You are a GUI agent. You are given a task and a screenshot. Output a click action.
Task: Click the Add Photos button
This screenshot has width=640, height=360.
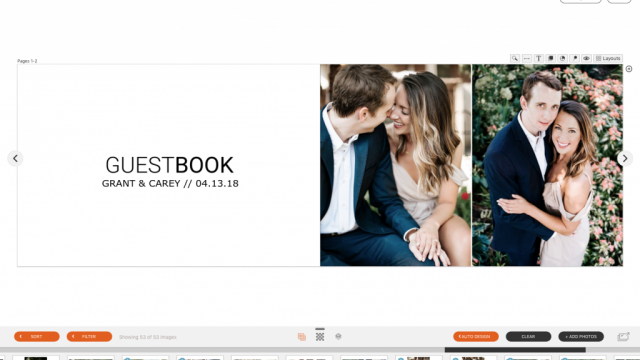pyautogui.click(x=581, y=336)
